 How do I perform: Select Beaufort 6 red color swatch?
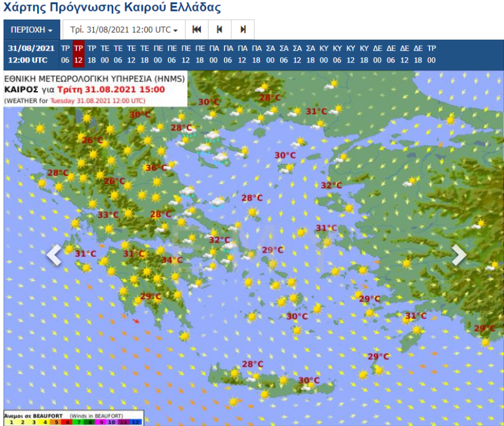coord(67,422)
